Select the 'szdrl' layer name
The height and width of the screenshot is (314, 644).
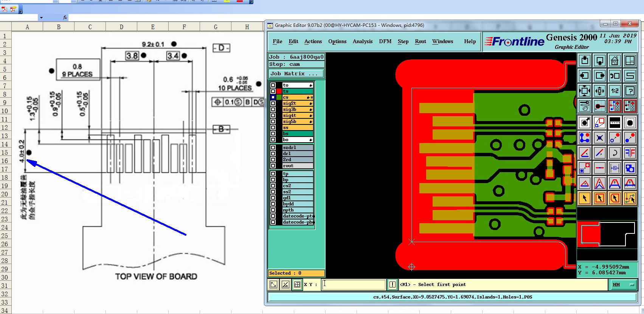tap(298, 148)
